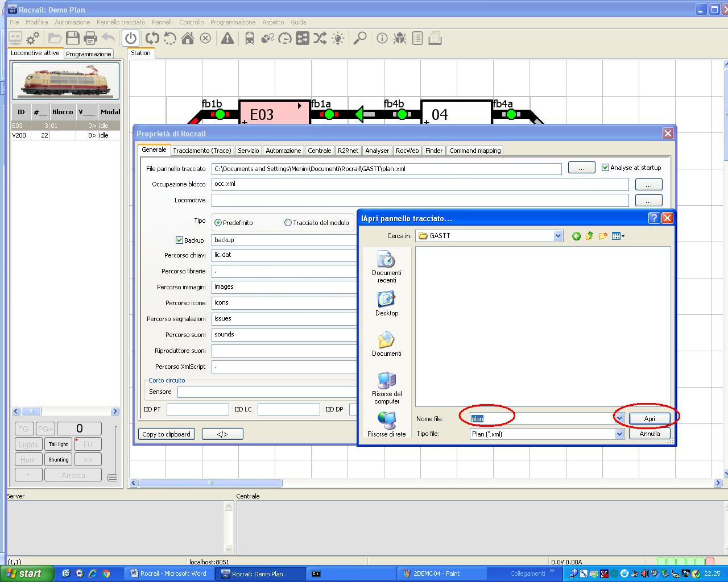This screenshot has width=728, height=582.
Task: Click the E03 locomotive image thumbnail
Action: (65, 81)
